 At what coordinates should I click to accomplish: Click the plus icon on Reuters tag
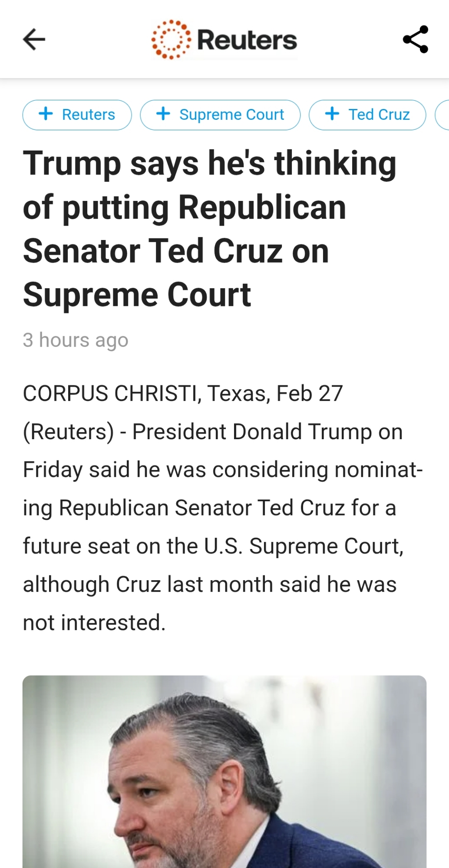[46, 114]
